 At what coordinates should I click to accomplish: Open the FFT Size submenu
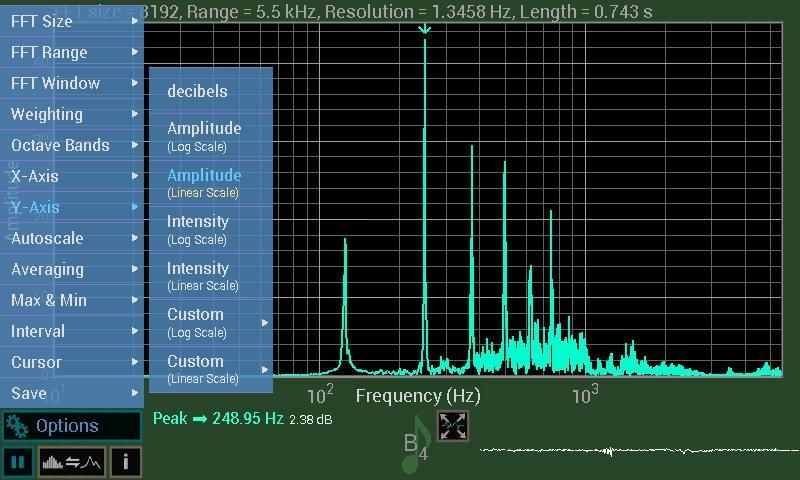(72, 21)
